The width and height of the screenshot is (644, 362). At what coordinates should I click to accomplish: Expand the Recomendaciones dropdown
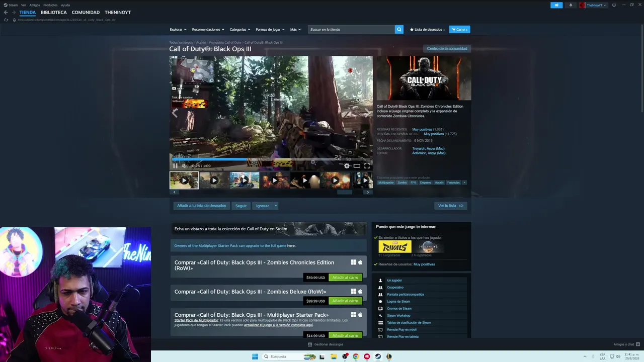pos(208,30)
